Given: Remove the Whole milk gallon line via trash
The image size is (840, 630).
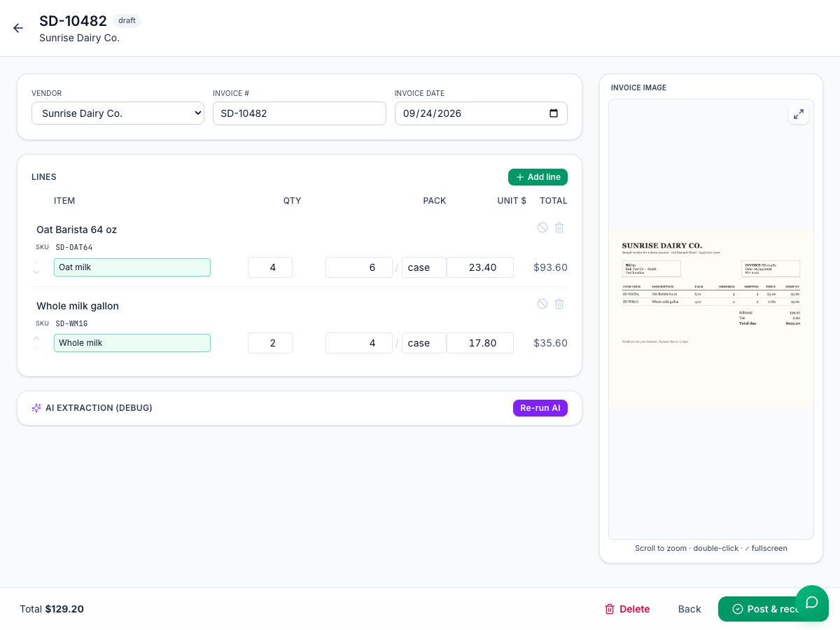Looking at the screenshot, I should tap(559, 304).
